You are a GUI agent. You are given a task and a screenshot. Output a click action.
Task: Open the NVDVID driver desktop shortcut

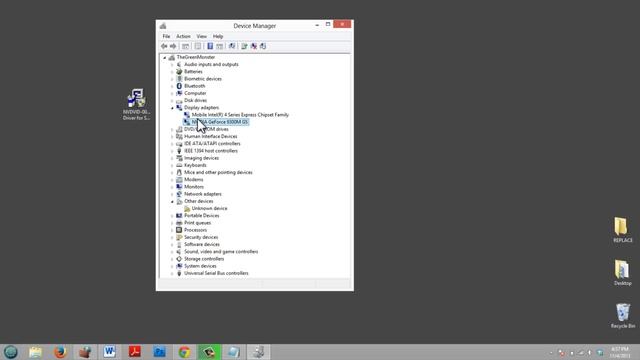click(136, 104)
